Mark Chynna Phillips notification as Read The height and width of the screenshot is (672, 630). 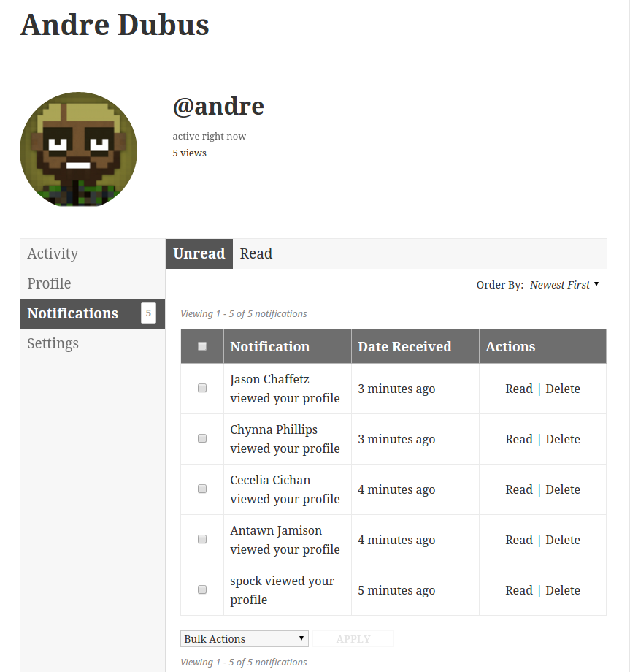click(x=519, y=439)
